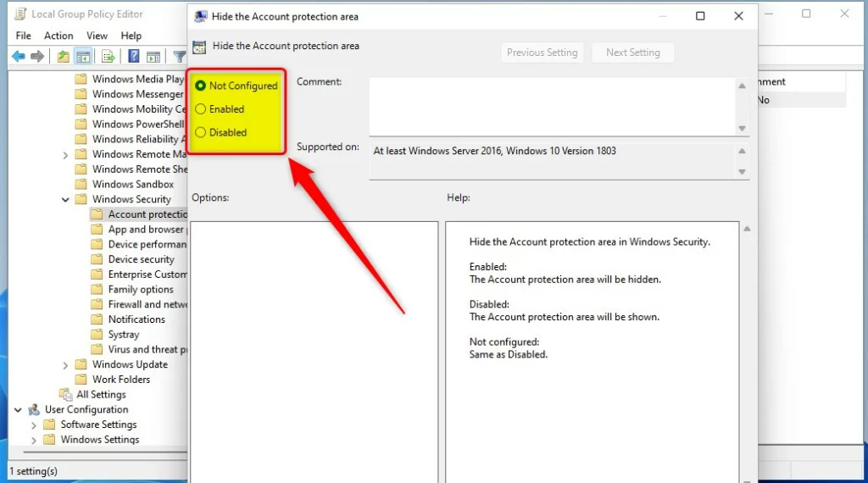This screenshot has height=483, width=868.
Task: Click inside the Comment text box
Action: point(553,106)
